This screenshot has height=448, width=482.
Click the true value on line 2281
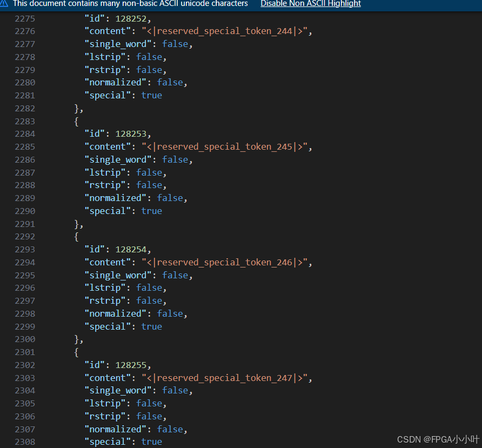coord(151,95)
